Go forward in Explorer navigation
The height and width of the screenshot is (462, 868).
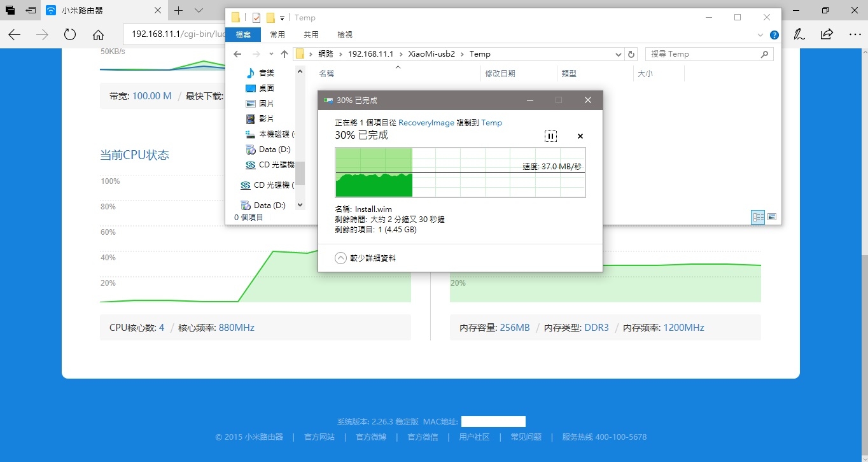[256, 54]
